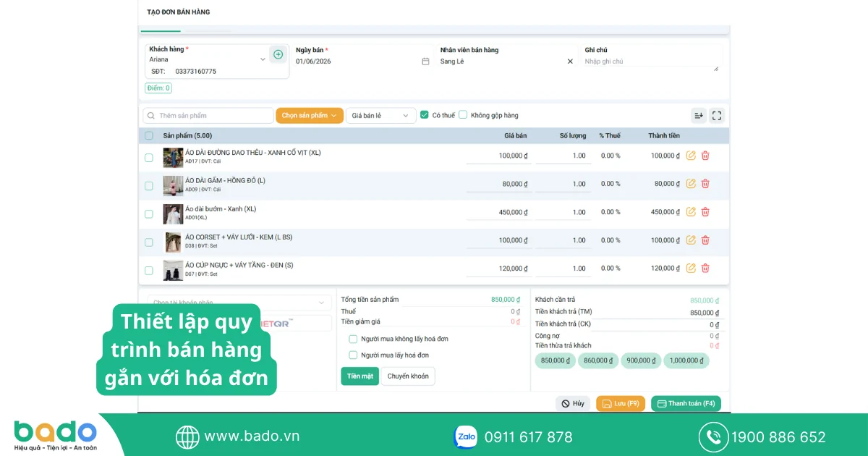This screenshot has width=868, height=456.
Task: Edit the Áo dài bướm - Xanh row
Action: 691,212
